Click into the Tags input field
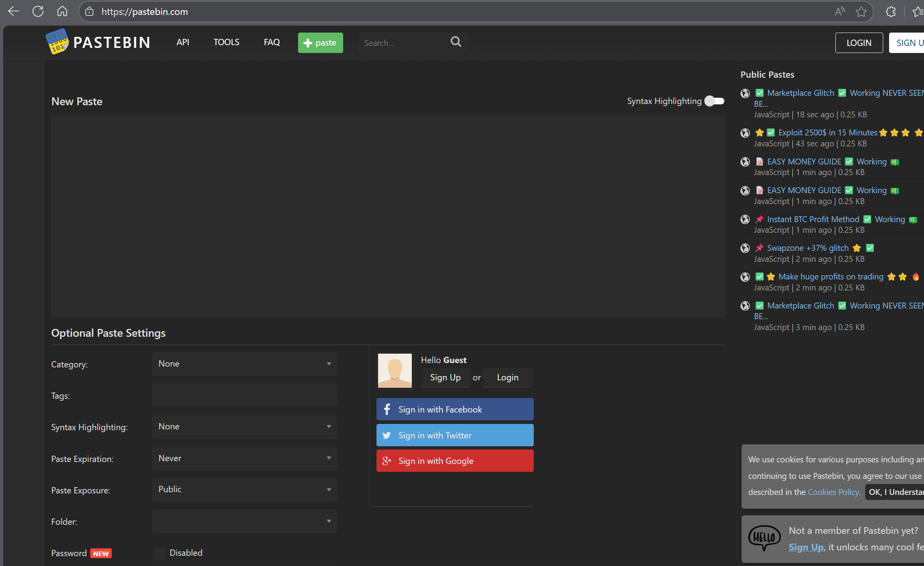This screenshot has width=924, height=566. (244, 395)
